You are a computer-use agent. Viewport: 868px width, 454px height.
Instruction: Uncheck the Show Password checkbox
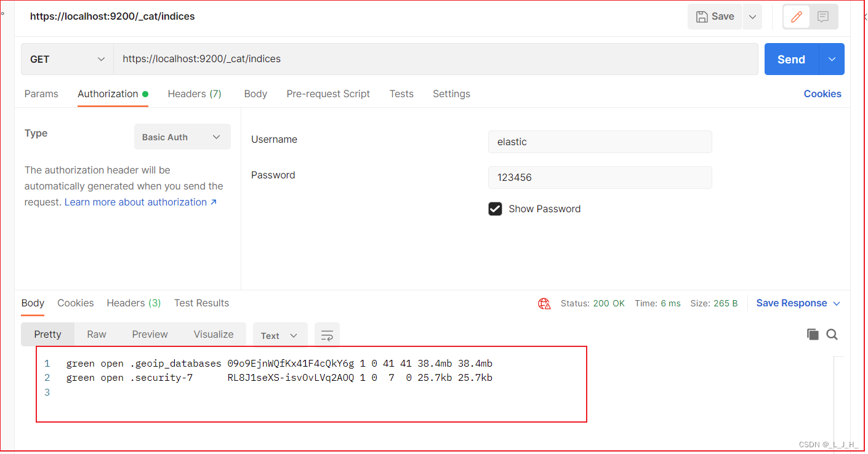(x=495, y=209)
